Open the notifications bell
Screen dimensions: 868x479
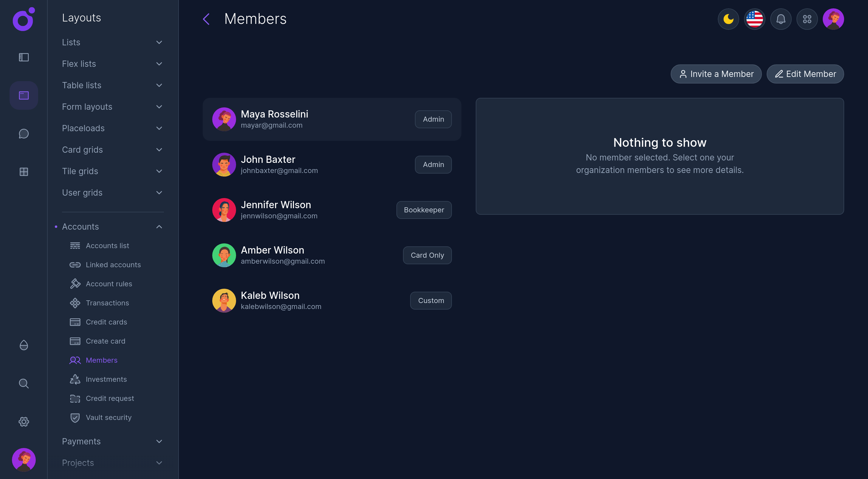point(781,19)
